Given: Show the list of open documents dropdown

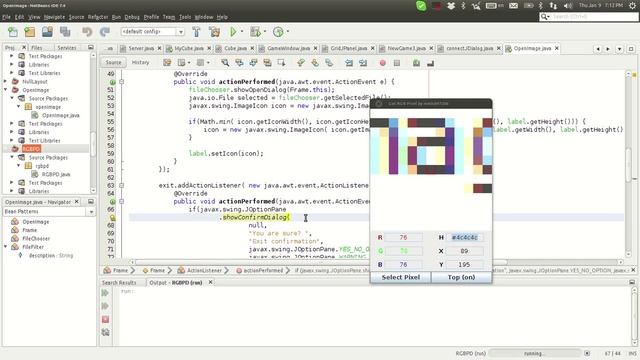Looking at the screenshot, I should 619,49.
